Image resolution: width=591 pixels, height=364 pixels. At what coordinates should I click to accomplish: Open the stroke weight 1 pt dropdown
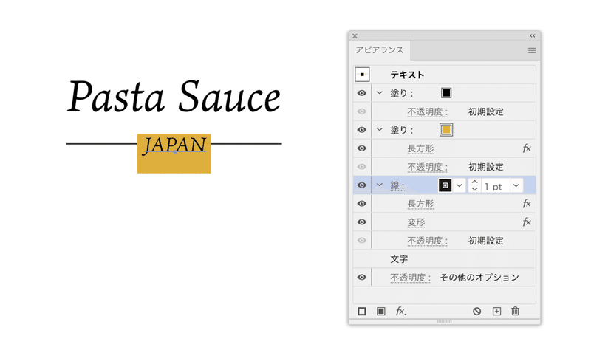point(516,185)
